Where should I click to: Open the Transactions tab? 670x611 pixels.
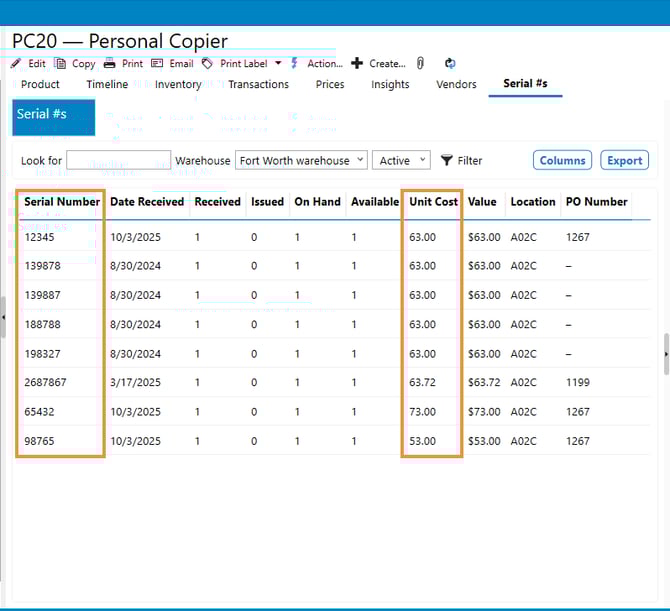coord(258,85)
